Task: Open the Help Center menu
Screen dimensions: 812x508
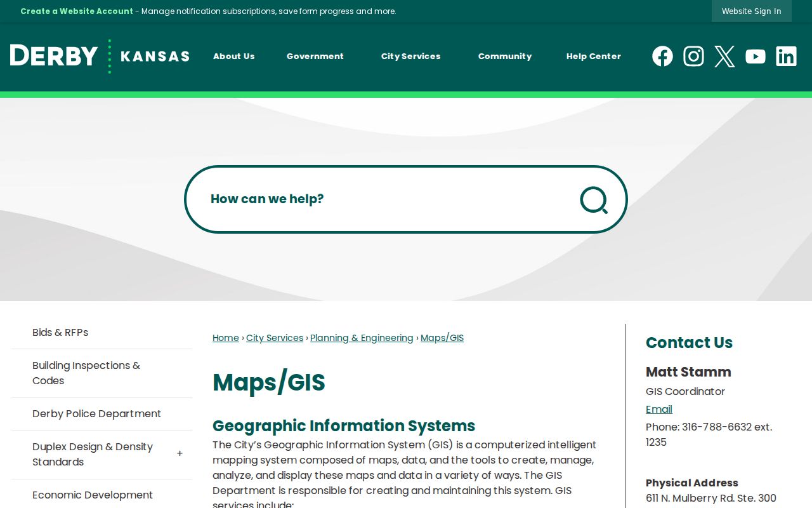Action: 593,57
